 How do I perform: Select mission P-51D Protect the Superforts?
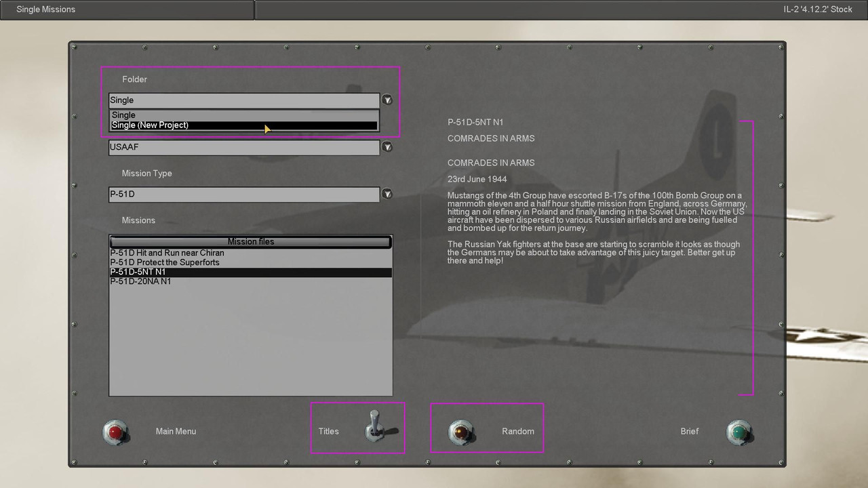point(251,262)
